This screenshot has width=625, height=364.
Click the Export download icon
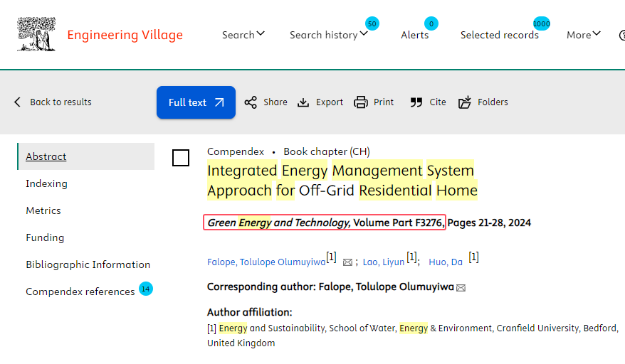303,102
